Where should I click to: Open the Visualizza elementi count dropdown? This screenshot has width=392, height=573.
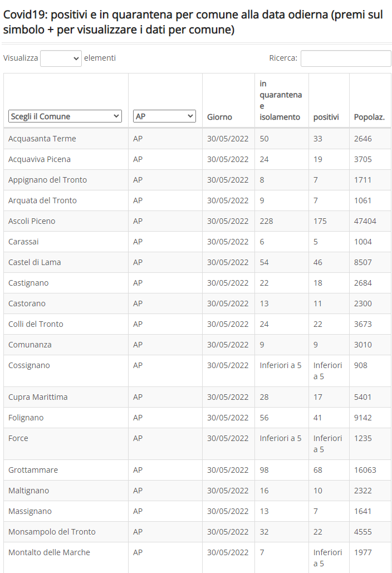61,58
